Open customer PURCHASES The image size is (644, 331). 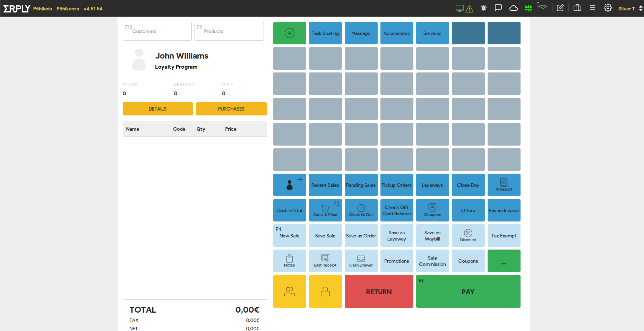231,109
